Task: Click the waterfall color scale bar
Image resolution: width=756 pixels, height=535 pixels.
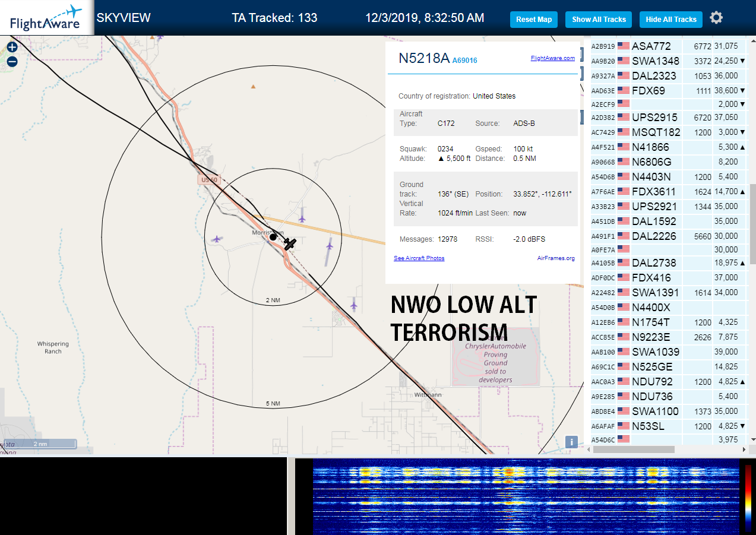Action: (748, 498)
